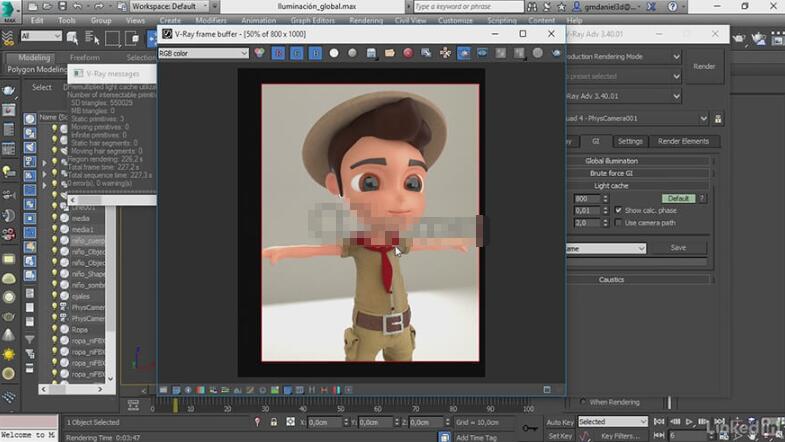Click the Render button

click(x=704, y=67)
